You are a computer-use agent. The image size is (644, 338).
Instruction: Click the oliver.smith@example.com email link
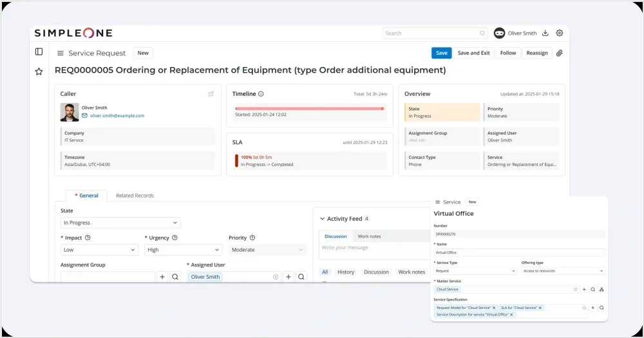click(x=117, y=116)
